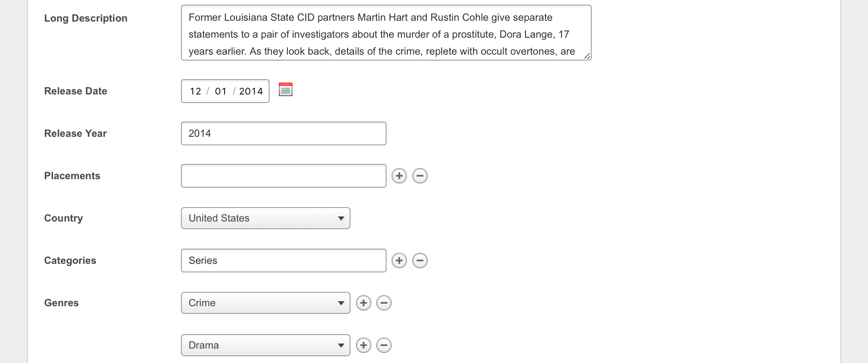Expand the Drama genre dropdown
This screenshot has width=868, height=363.
pyautogui.click(x=265, y=345)
